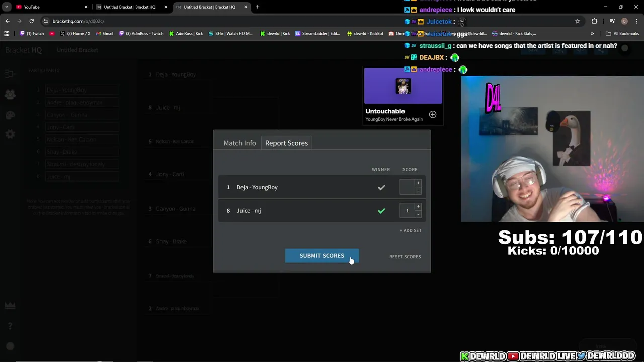
Task: Open the Chrome three-dot menu
Action: pos(636,21)
